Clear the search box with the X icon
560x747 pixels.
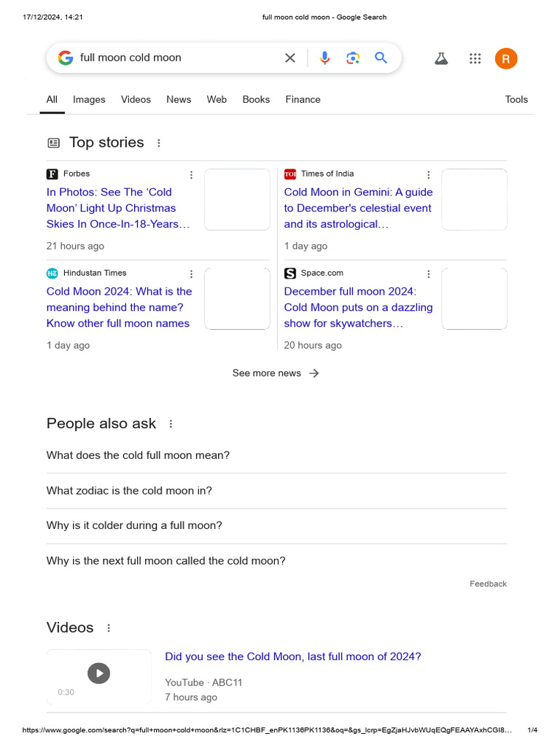point(290,58)
